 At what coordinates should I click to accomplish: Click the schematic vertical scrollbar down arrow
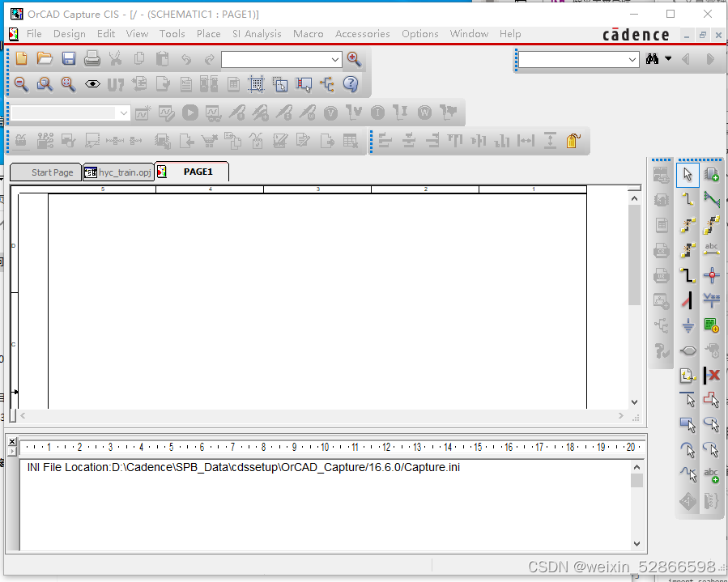click(634, 402)
